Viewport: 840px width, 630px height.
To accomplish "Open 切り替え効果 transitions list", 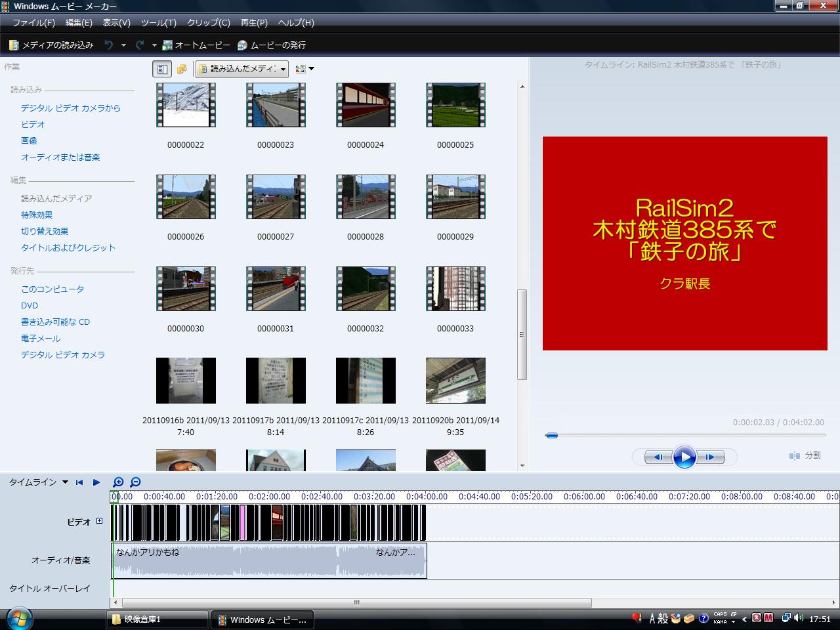I will click(x=45, y=232).
